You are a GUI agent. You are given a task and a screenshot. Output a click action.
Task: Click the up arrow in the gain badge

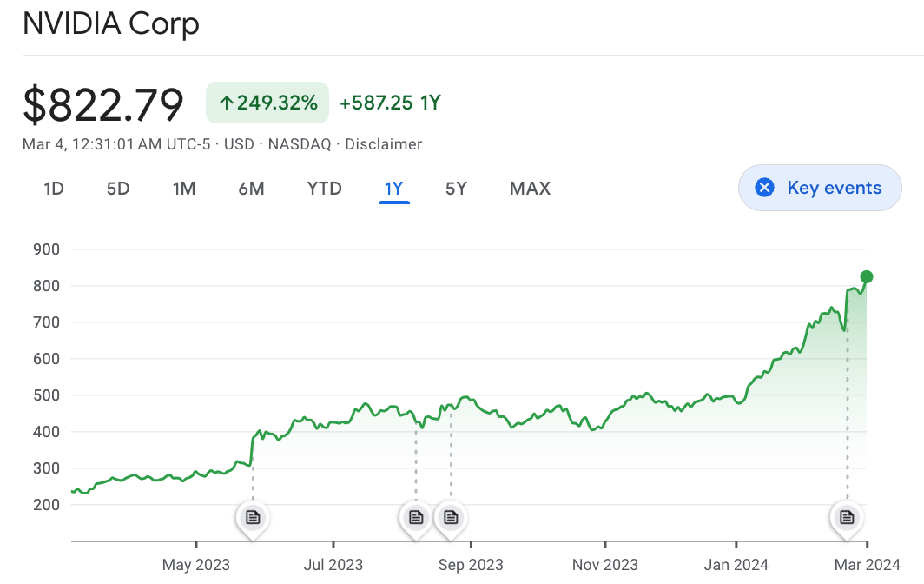point(226,102)
